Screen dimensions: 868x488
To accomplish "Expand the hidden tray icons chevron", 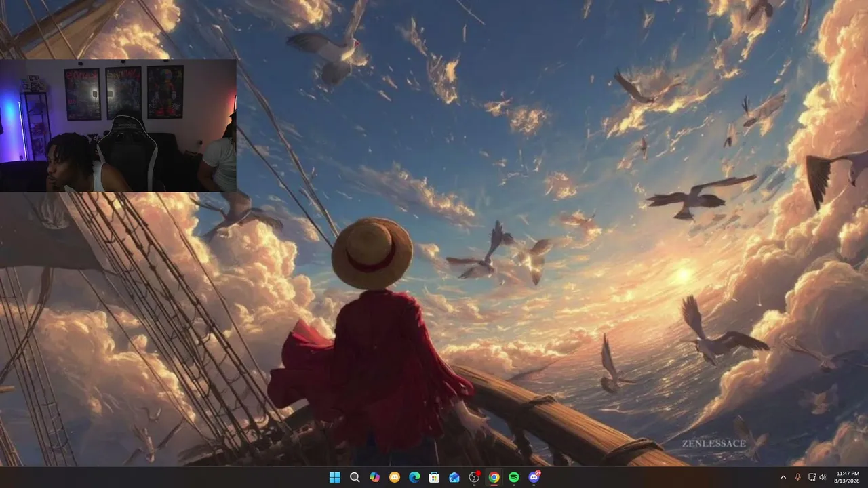I will point(783,477).
